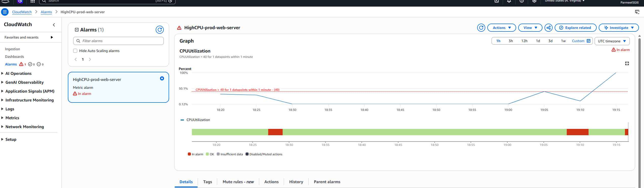The width and height of the screenshot is (644, 188).
Task: Switch to the Actions tab
Action: tap(271, 182)
